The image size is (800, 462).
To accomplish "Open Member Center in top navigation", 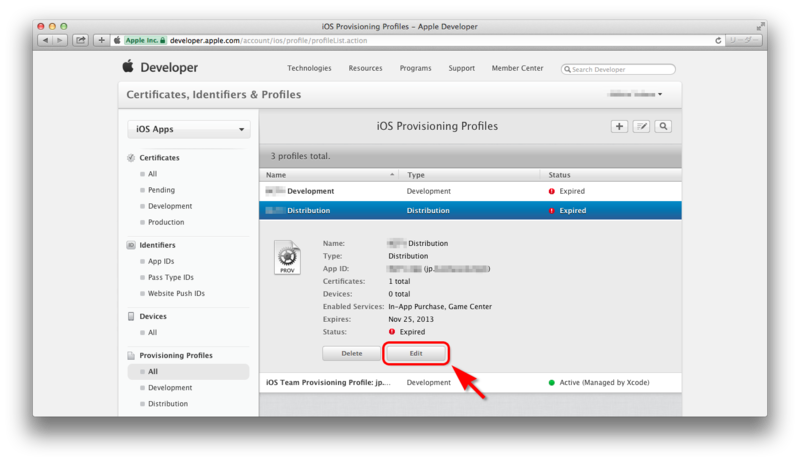I will 517,68.
